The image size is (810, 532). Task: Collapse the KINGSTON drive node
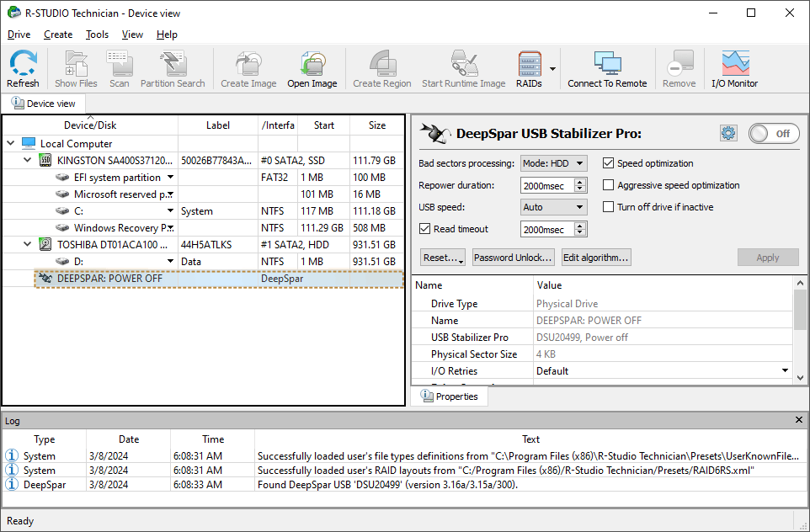point(28,160)
